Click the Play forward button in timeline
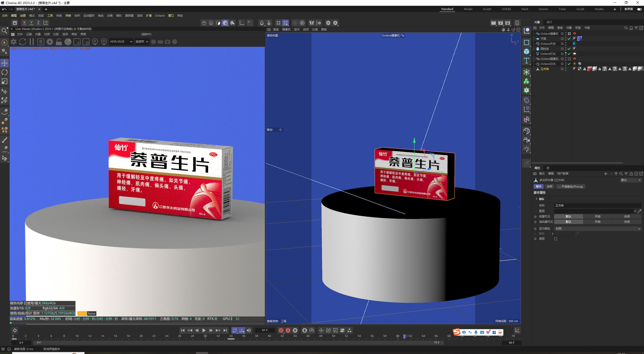Screen dimensions: 644x354 204,330
